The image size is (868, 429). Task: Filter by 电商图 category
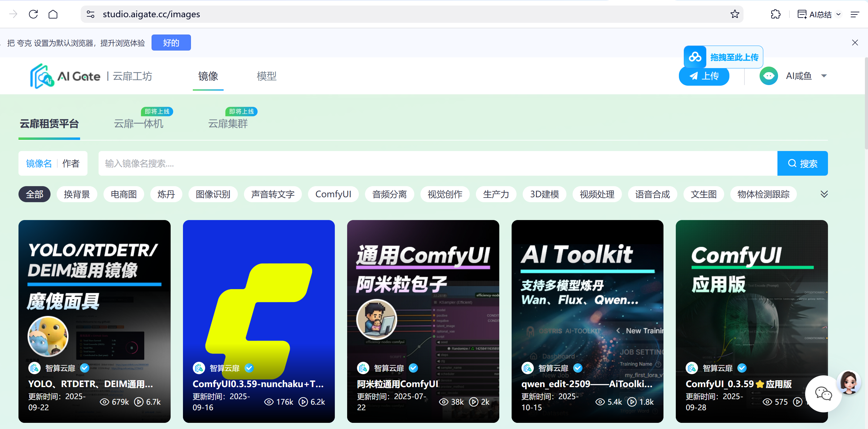click(x=124, y=194)
